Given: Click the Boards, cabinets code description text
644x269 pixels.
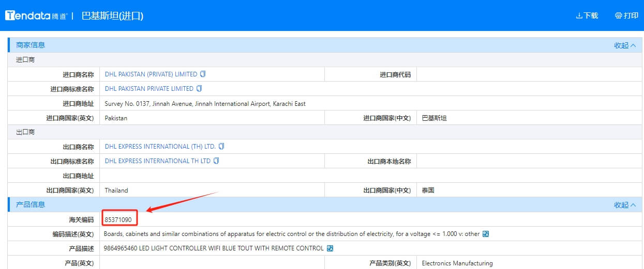Looking at the screenshot, I should (x=292, y=234).
